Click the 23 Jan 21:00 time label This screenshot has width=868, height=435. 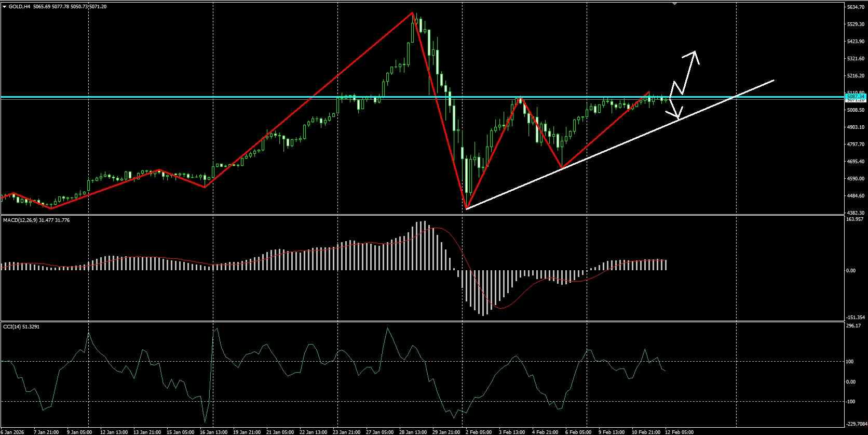[x=346, y=432]
